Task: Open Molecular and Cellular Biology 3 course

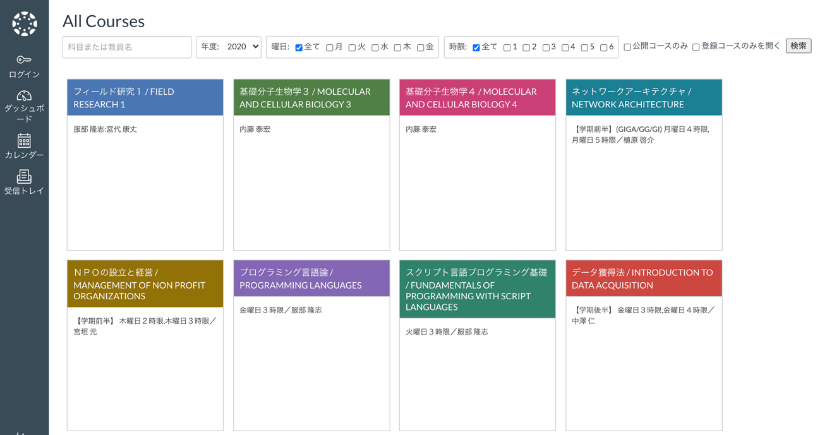Action: point(310,97)
